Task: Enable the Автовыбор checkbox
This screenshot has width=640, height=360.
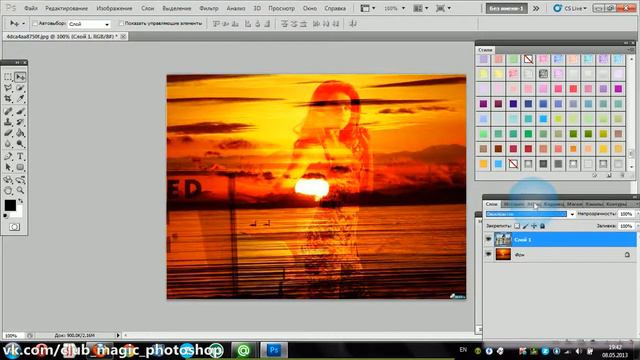Action: [x=35, y=24]
